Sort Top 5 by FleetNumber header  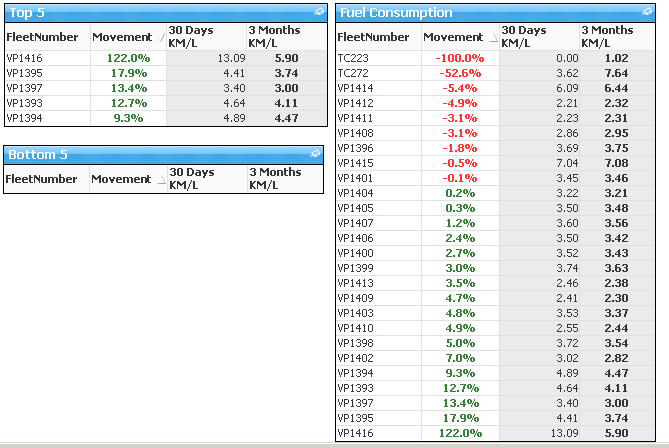42,37
